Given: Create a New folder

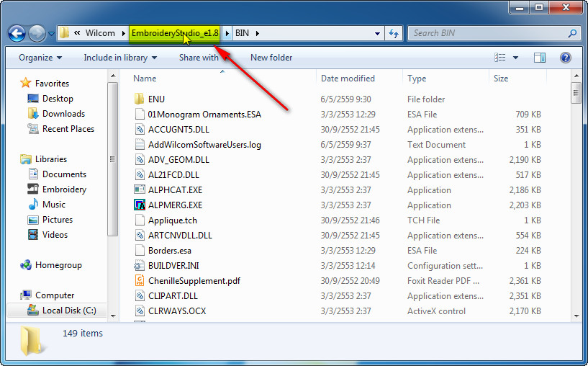Looking at the screenshot, I should tap(271, 58).
